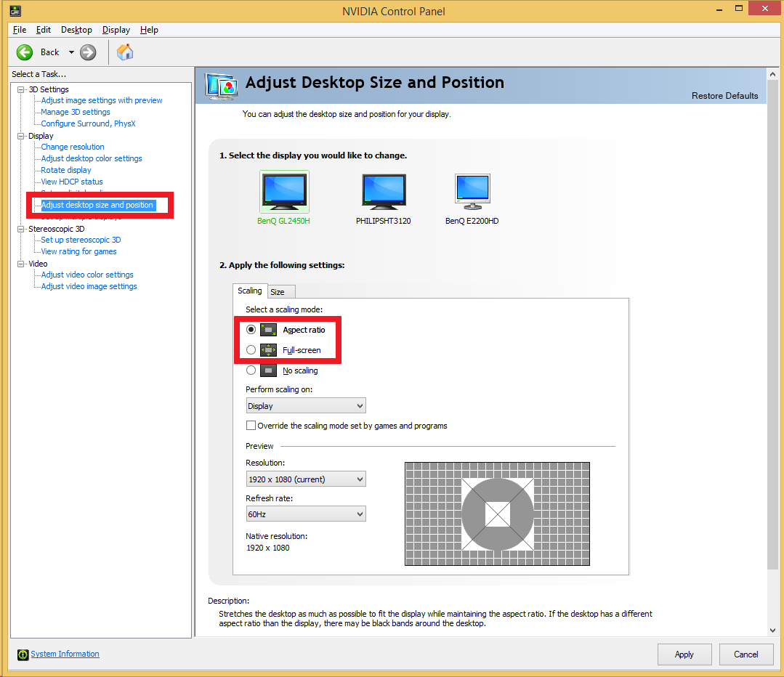Screen dimensions: 784x677
Task: Open the File menu
Action: point(20,30)
